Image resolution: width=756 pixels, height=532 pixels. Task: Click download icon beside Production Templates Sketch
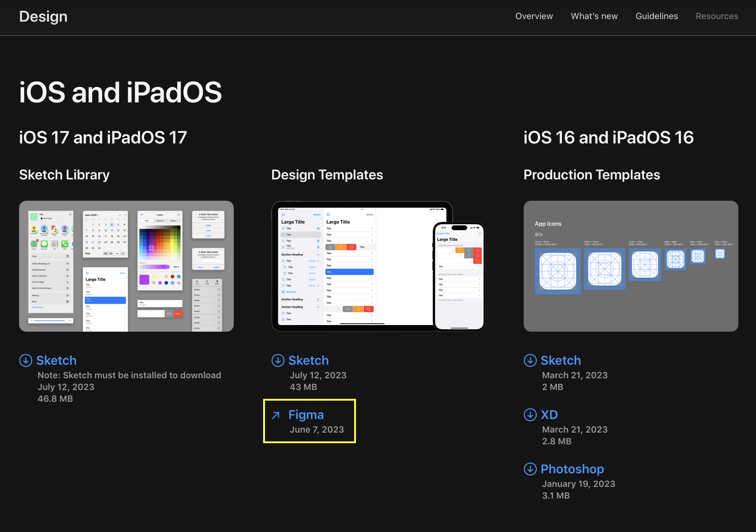(x=530, y=360)
